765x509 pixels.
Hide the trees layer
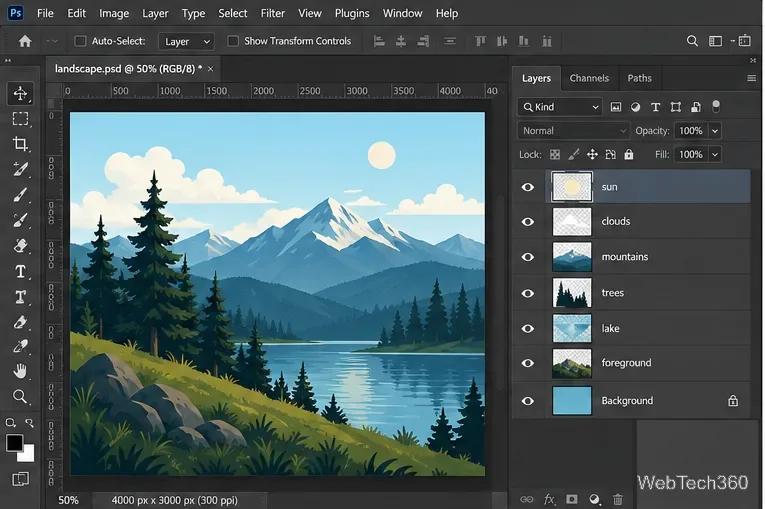point(527,293)
